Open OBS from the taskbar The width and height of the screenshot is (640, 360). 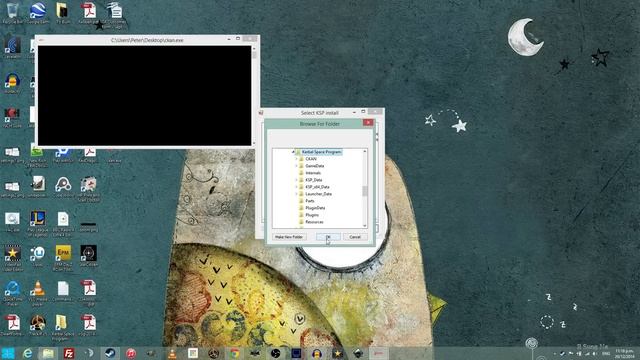coord(276,353)
